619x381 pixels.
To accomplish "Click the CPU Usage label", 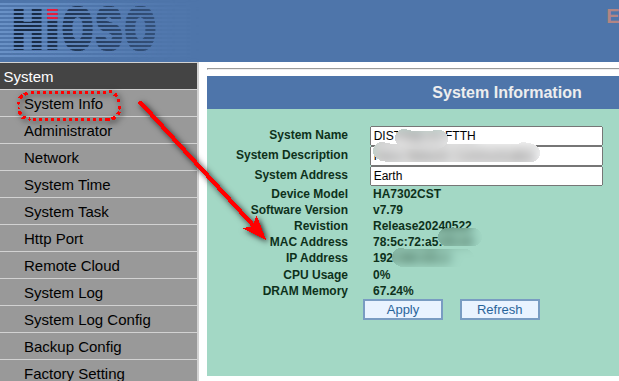I will (x=315, y=275).
